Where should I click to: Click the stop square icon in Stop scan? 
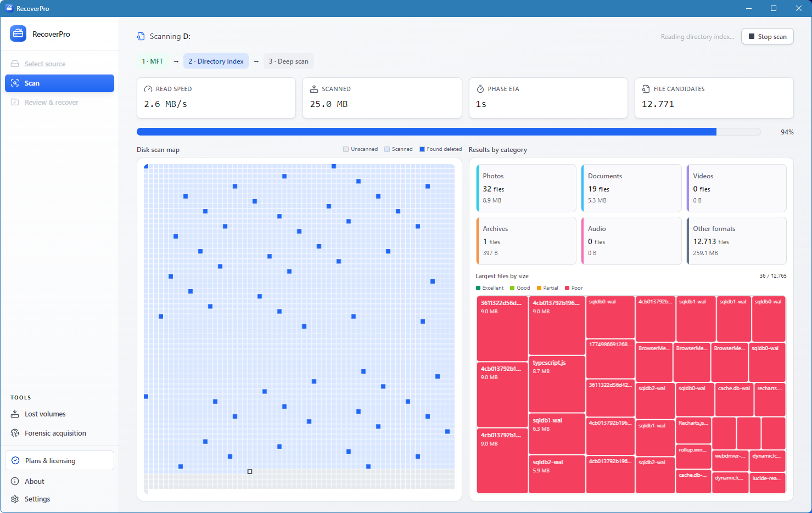pyautogui.click(x=752, y=36)
